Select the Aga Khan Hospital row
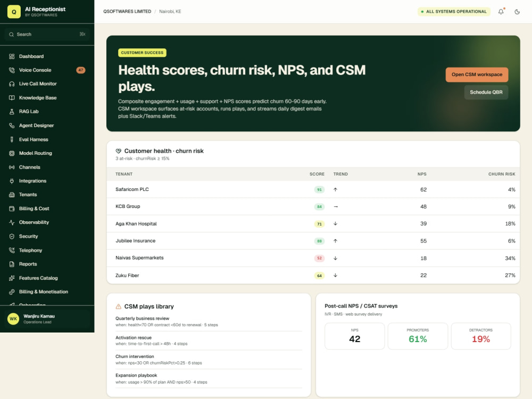 pyautogui.click(x=313, y=224)
